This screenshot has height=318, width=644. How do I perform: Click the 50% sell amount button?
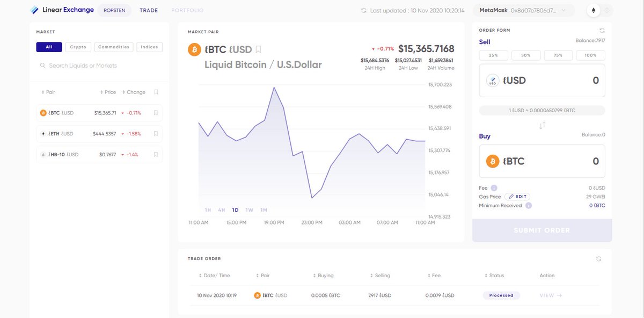tap(526, 55)
